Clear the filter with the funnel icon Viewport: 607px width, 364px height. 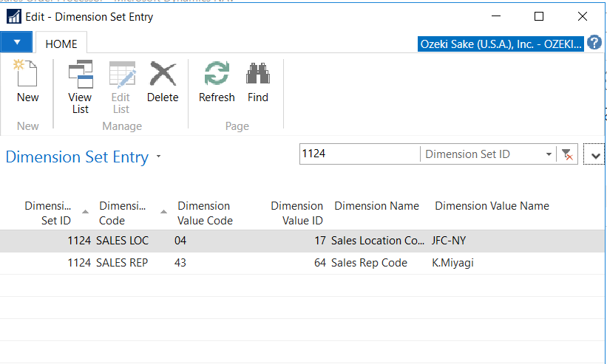click(567, 154)
